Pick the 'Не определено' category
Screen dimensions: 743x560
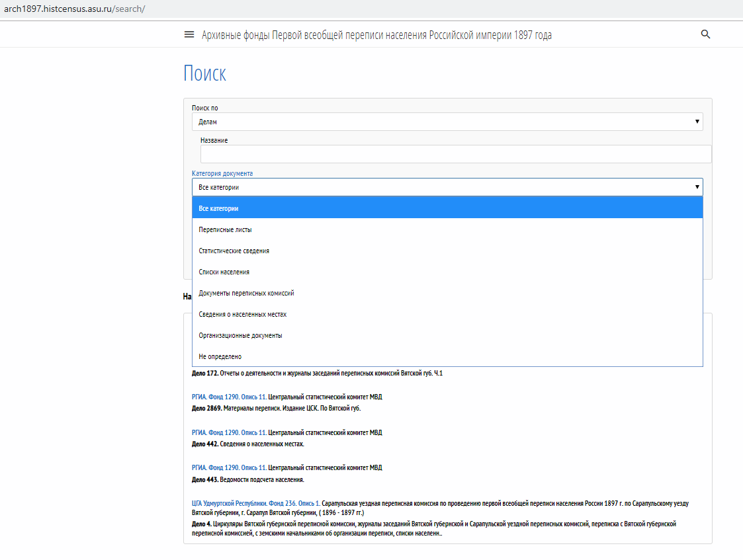220,356
